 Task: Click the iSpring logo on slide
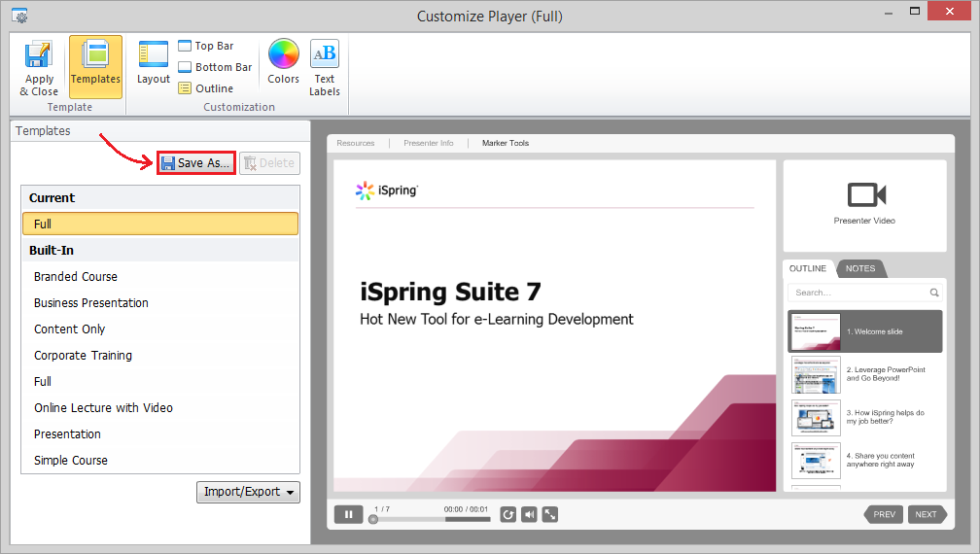point(387,190)
